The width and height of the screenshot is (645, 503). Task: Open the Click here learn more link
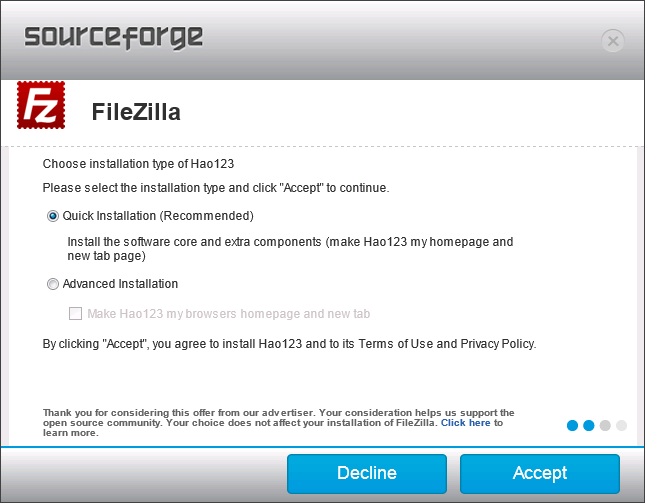(465, 423)
